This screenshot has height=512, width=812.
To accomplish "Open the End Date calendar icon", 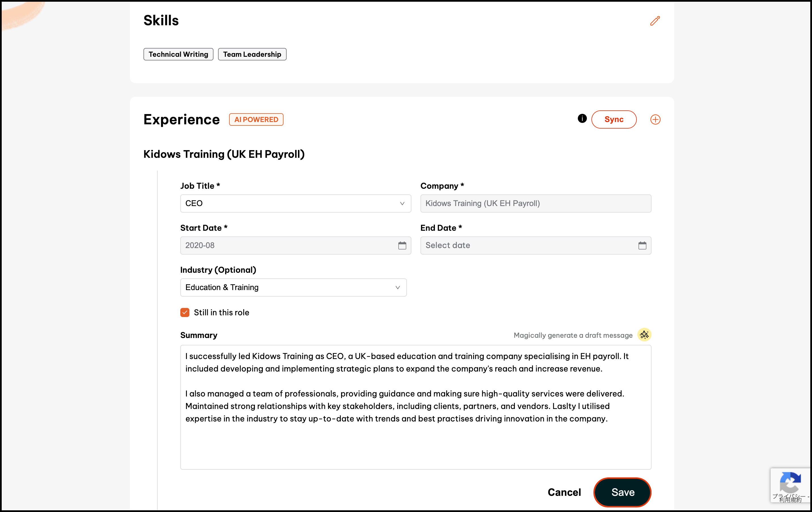I will (x=642, y=245).
